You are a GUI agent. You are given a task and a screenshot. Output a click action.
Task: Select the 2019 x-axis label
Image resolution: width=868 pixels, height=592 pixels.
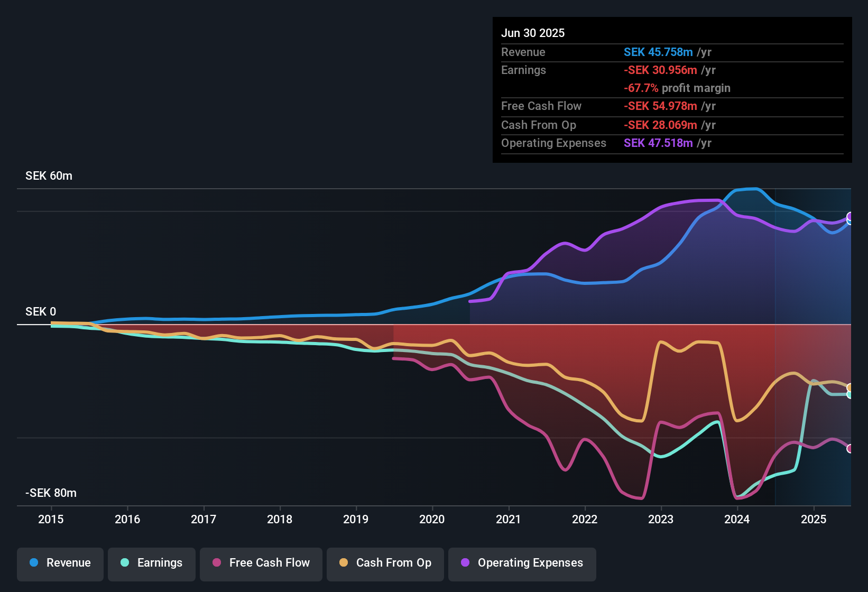(356, 519)
